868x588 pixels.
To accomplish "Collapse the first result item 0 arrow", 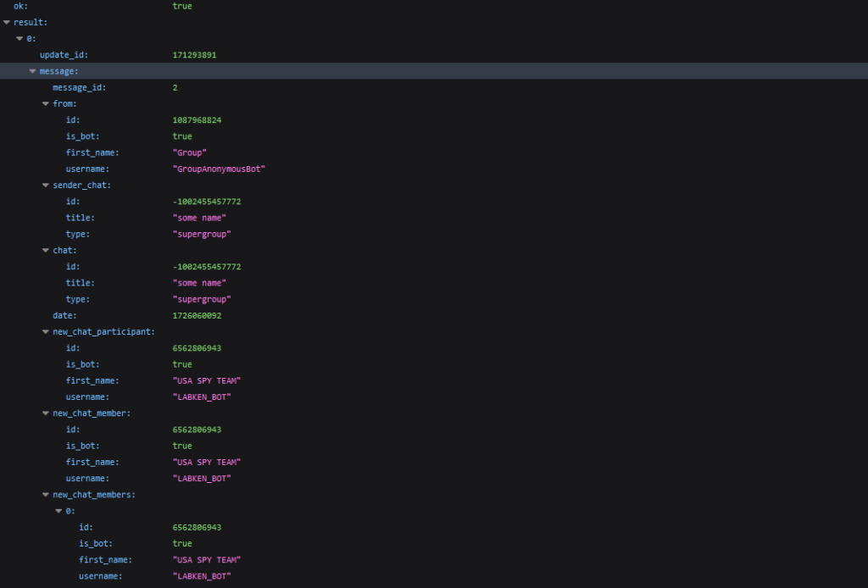I will [x=19, y=38].
